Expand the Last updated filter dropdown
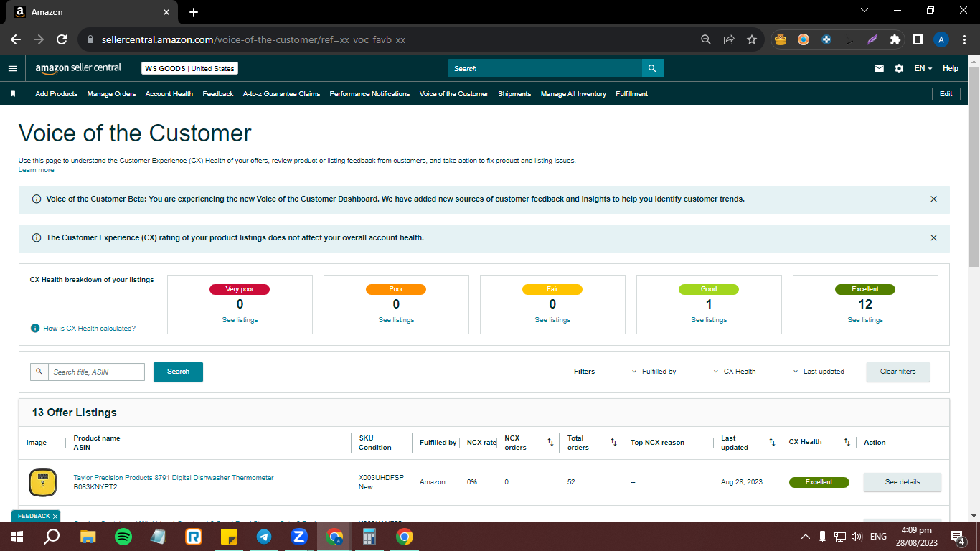 (819, 372)
